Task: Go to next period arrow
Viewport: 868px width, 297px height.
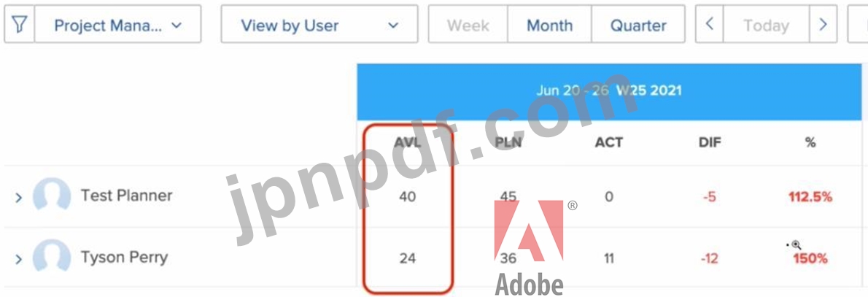Action: (823, 24)
